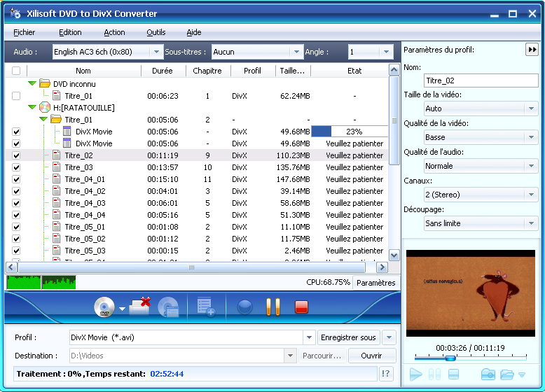Stop the preview video player
545x392 pixels.
(454, 374)
